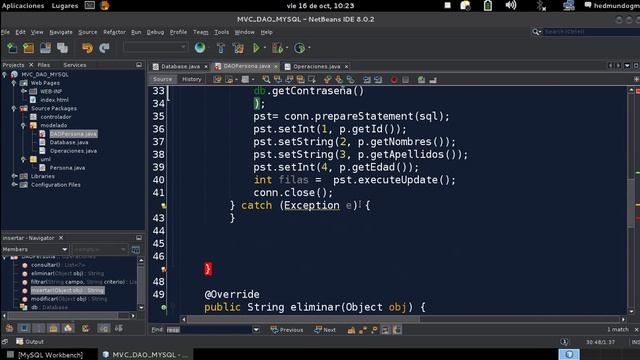The height and width of the screenshot is (360, 640).
Task: Click the Open Project toolbar icon
Action: coord(45,48)
